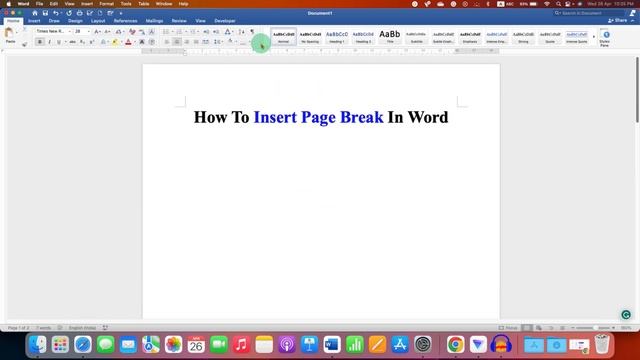The height and width of the screenshot is (360, 640).
Task: Switch to the Layout ribbon tab
Action: pyautogui.click(x=98, y=21)
